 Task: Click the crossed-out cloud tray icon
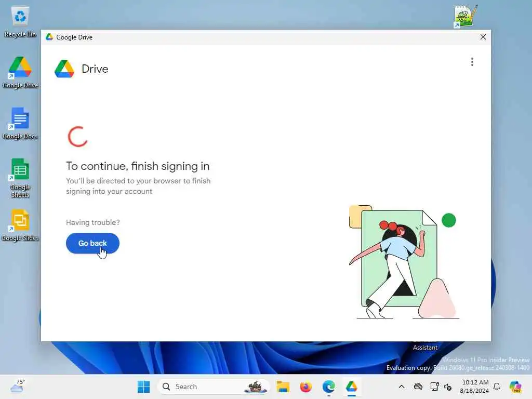[418, 387]
